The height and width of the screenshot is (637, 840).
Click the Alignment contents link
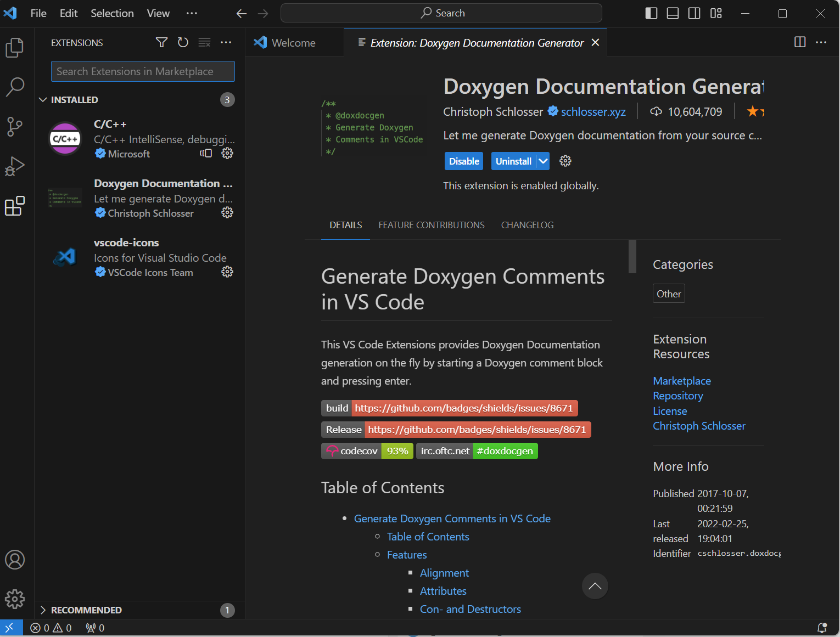444,573
